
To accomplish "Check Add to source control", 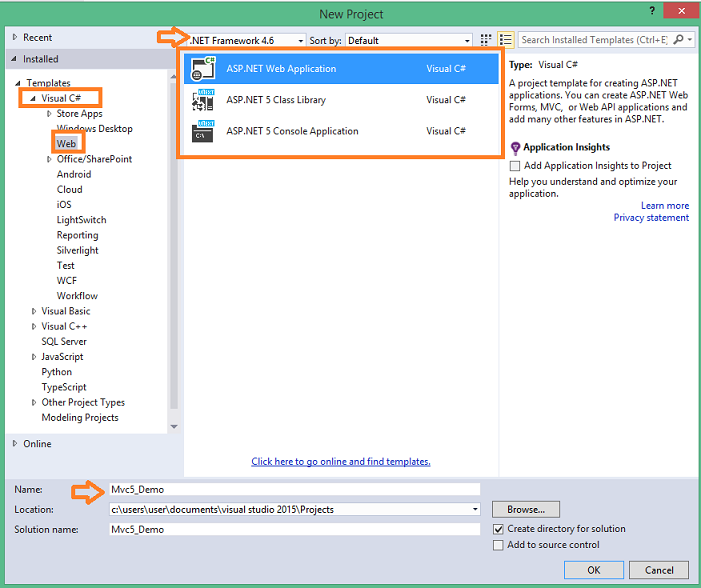I will (498, 546).
